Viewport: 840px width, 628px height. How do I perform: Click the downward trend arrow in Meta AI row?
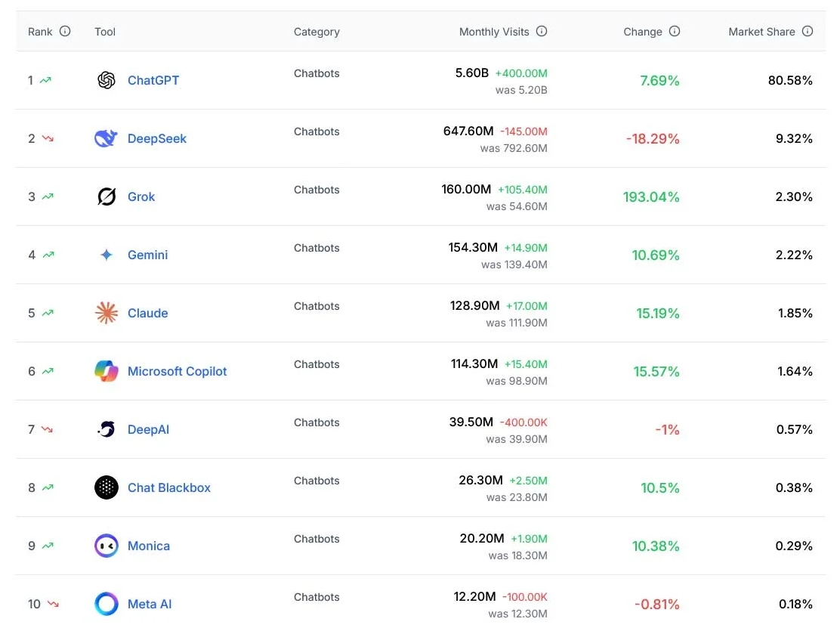53,604
